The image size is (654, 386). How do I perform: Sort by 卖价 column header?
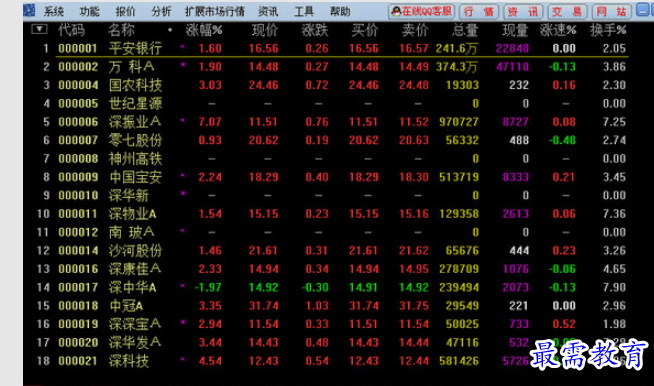[415, 30]
